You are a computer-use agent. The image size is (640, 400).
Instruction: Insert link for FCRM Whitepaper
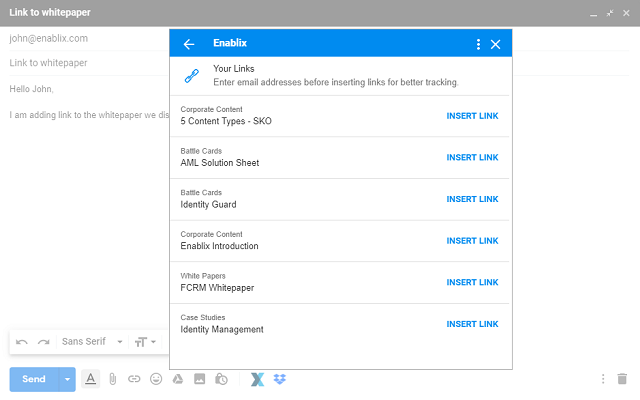tap(472, 282)
